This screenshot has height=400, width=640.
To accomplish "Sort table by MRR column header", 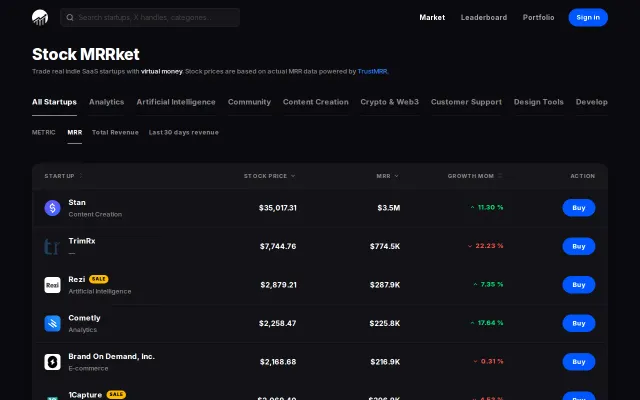I will point(387,176).
